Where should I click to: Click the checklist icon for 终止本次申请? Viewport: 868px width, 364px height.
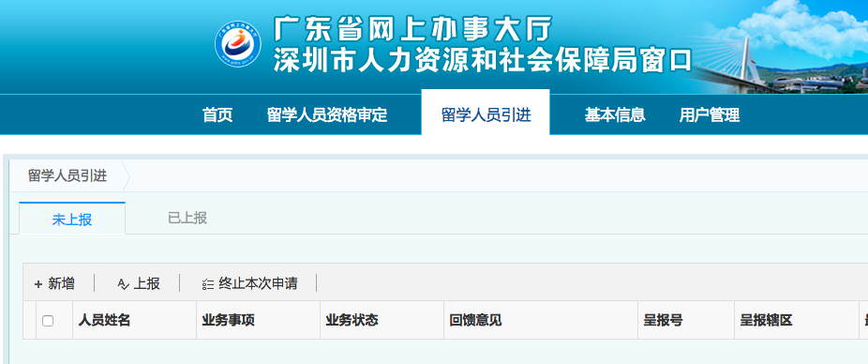[207, 284]
